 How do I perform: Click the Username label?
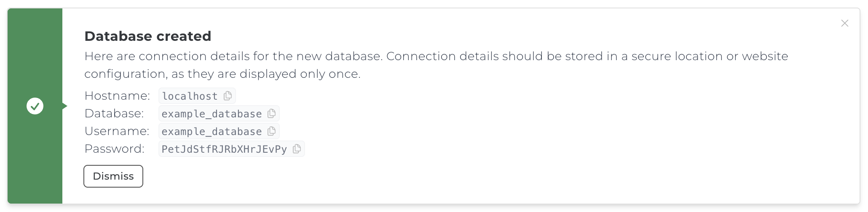[x=117, y=131]
